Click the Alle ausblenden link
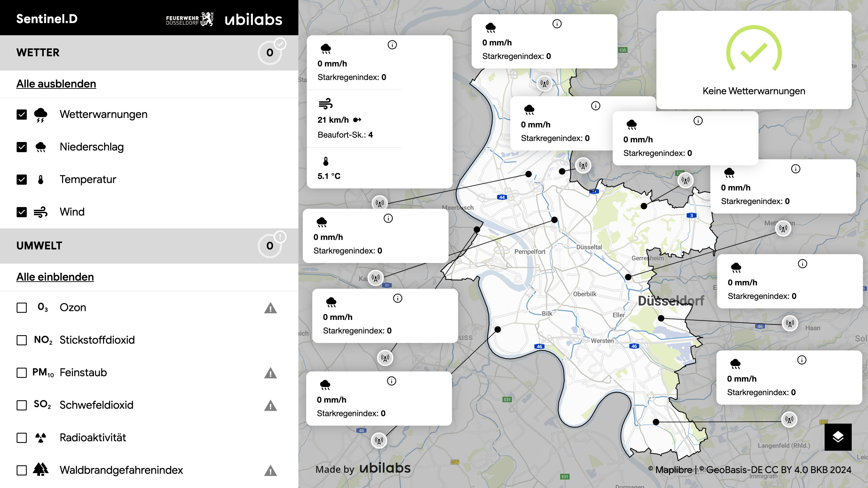This screenshot has width=868, height=488. click(x=56, y=84)
